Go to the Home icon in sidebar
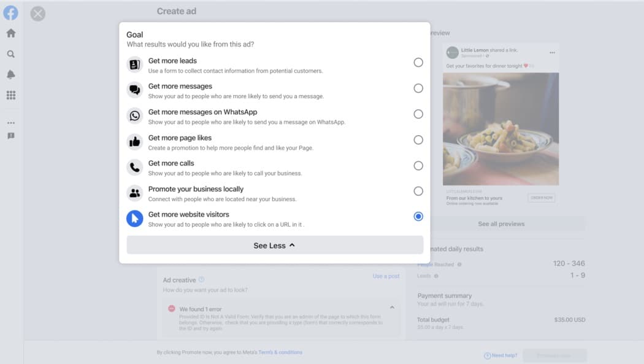 pyautogui.click(x=11, y=33)
